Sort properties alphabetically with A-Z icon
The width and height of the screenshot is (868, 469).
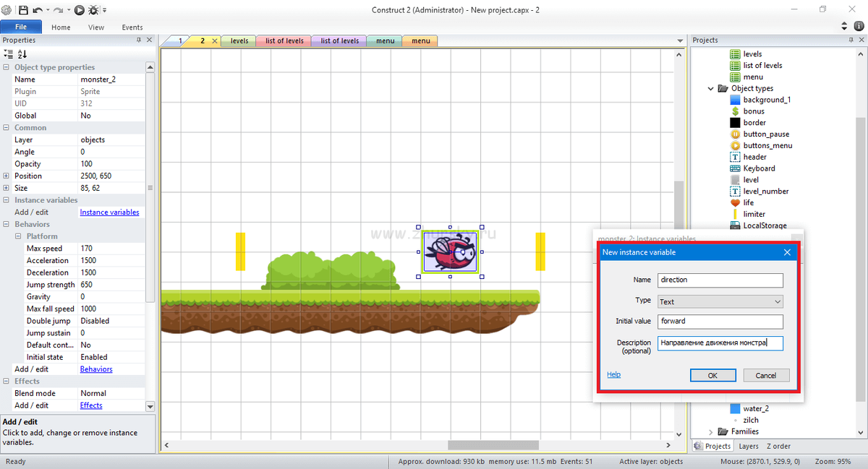[x=22, y=54]
